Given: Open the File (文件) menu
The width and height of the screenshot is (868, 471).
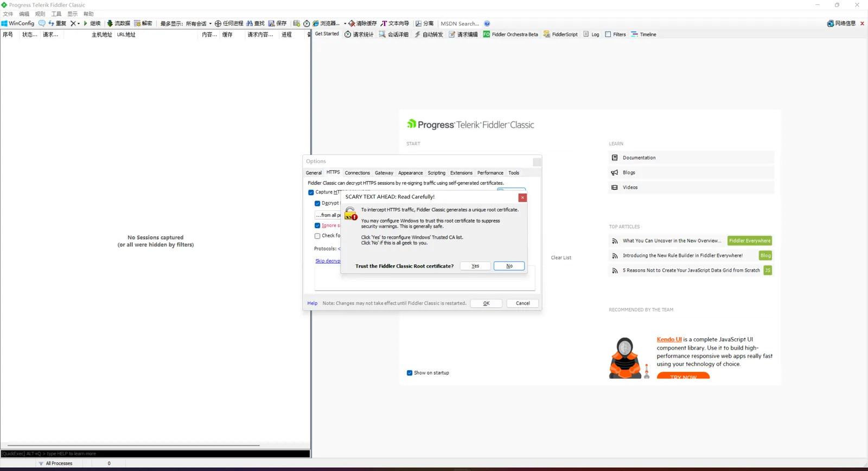Looking at the screenshot, I should click(x=8, y=14).
